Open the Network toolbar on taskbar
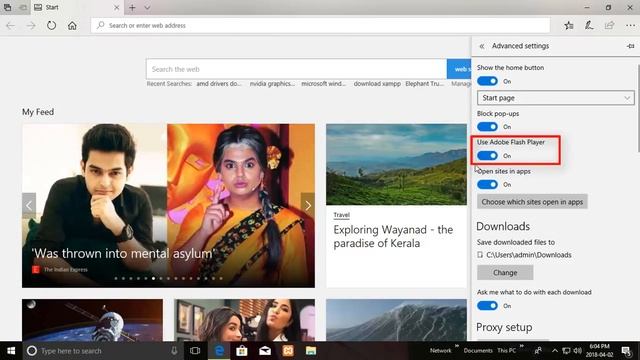 coord(440,351)
